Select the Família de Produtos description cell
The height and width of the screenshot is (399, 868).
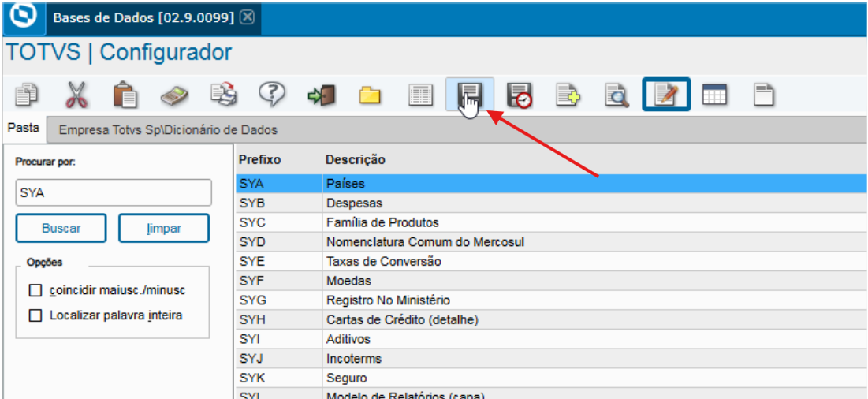[x=594, y=222]
